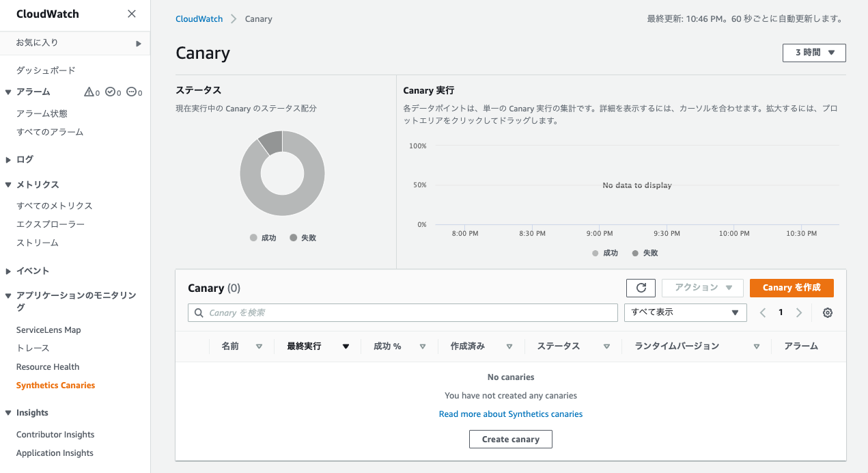Viewport: 868px width, 473px height.
Task: Collapse the アプリケーションのモニタリング section
Action: point(8,296)
